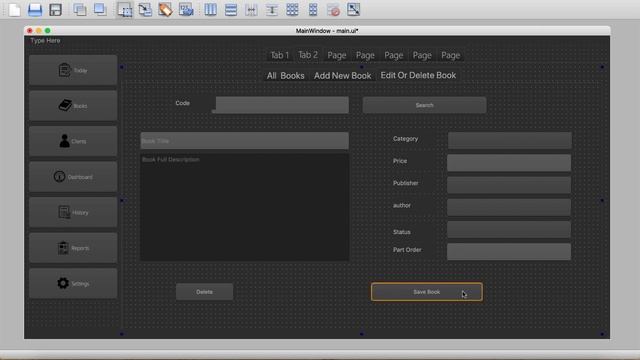Viewport: 640px width, 360px height.
Task: Switch to Tab 1
Action: tap(280, 55)
